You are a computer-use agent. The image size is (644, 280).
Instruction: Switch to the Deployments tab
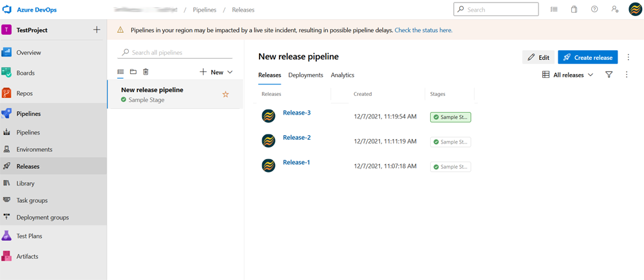pyautogui.click(x=305, y=75)
